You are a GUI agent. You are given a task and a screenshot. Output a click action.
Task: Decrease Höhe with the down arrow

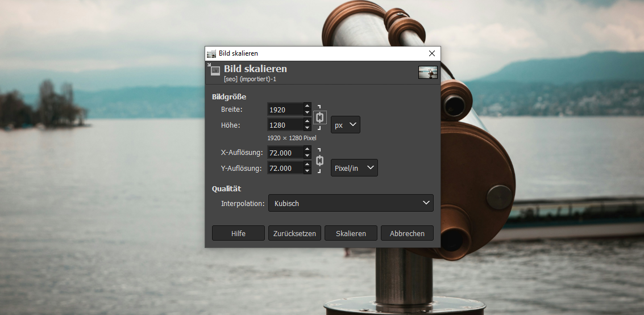(x=307, y=128)
